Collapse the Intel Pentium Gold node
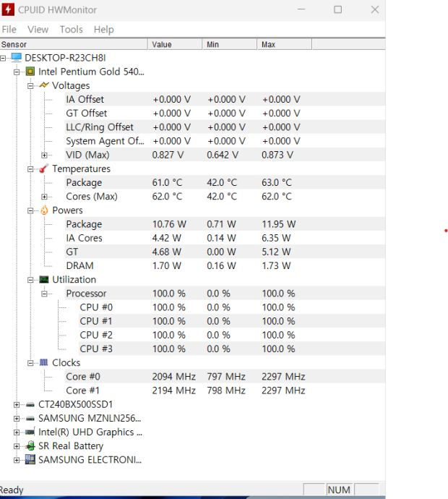The image size is (448, 499). pyautogui.click(x=17, y=72)
